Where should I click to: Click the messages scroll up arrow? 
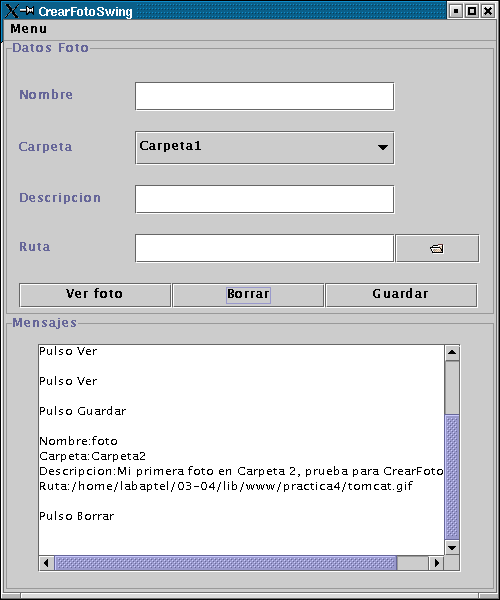point(452,352)
